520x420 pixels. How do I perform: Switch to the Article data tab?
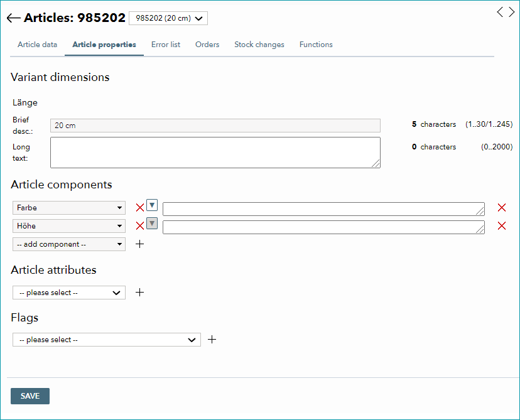pyautogui.click(x=38, y=45)
